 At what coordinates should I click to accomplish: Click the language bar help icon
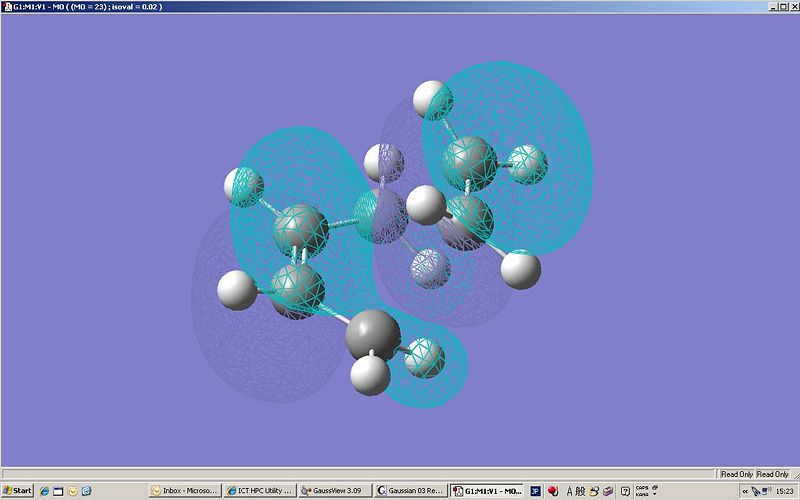[x=626, y=491]
